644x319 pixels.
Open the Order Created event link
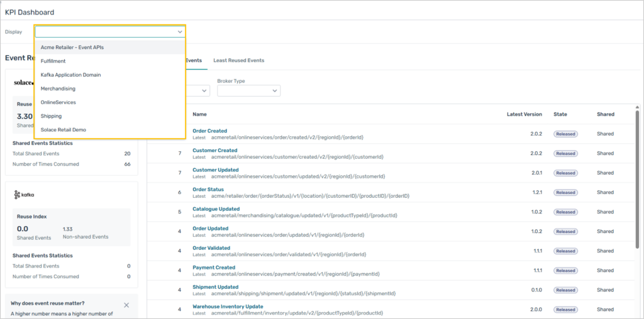click(209, 131)
